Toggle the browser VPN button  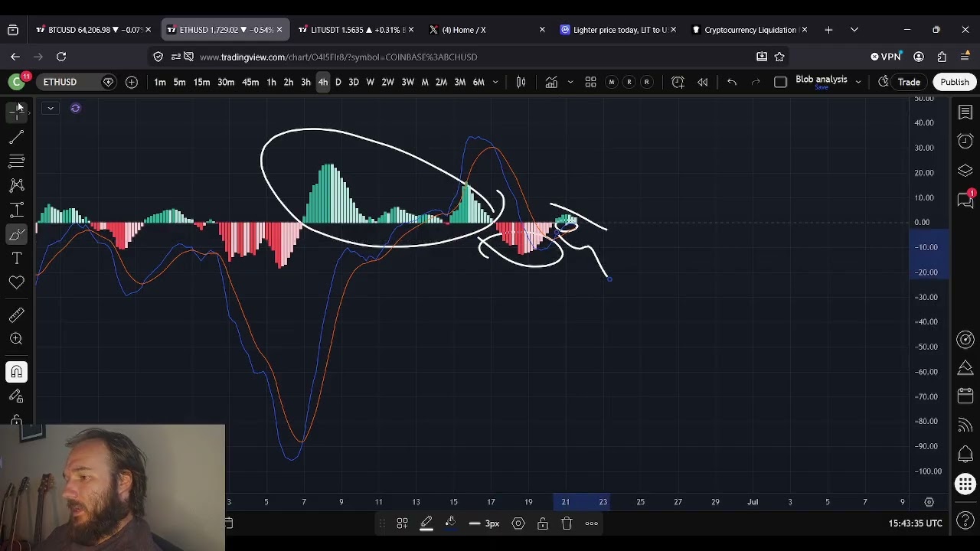point(886,57)
